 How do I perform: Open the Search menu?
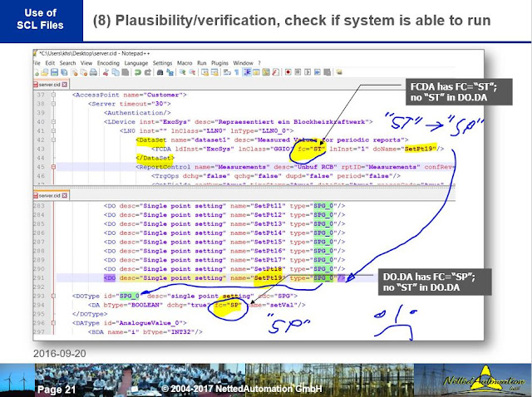(x=67, y=63)
